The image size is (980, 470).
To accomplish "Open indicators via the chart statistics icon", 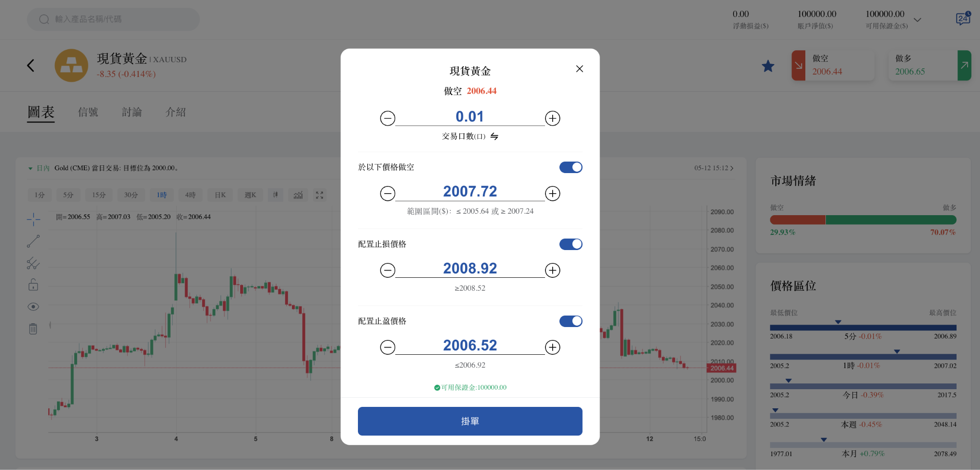I will tap(298, 195).
